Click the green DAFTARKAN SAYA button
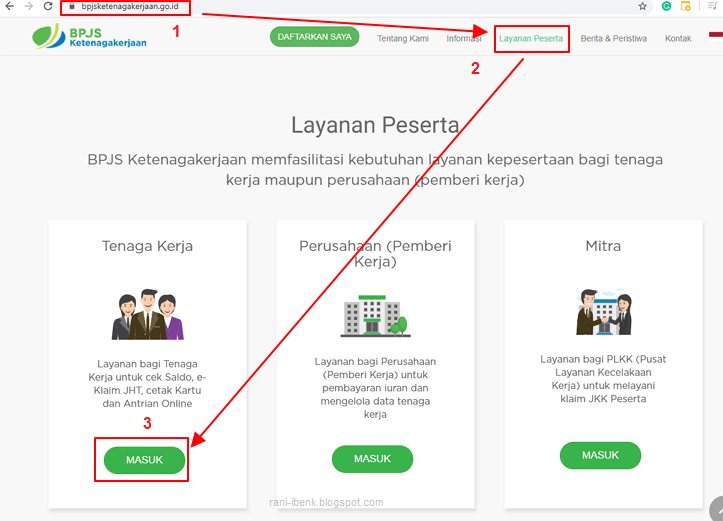 point(314,37)
